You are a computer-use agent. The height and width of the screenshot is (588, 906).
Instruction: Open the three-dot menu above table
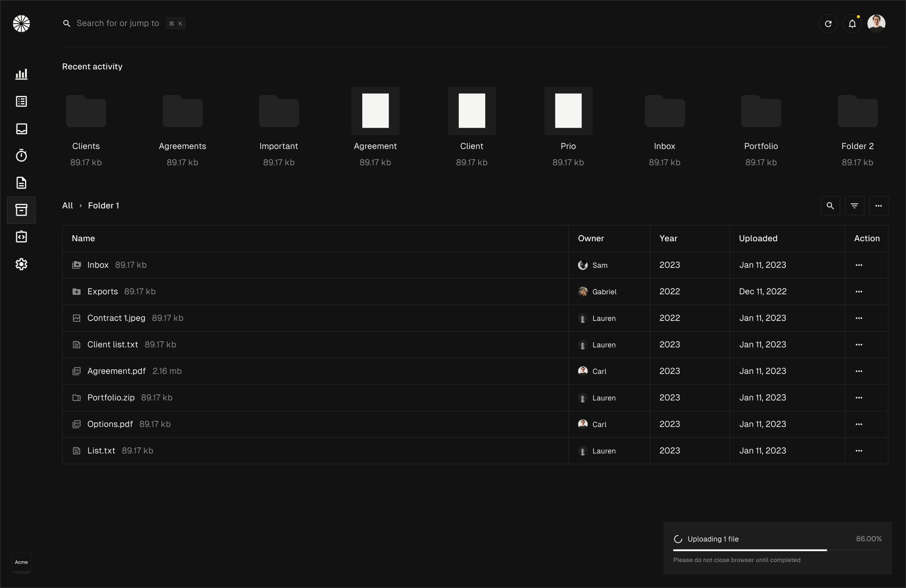click(x=878, y=206)
